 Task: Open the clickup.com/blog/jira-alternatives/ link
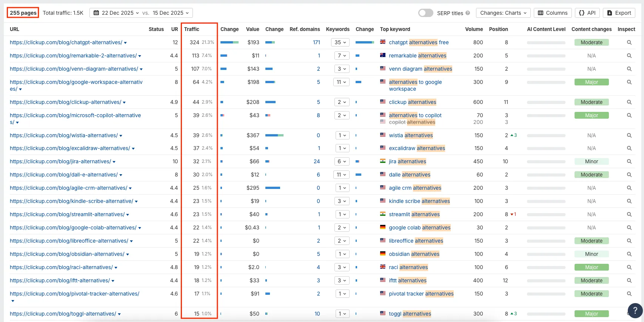coord(60,162)
